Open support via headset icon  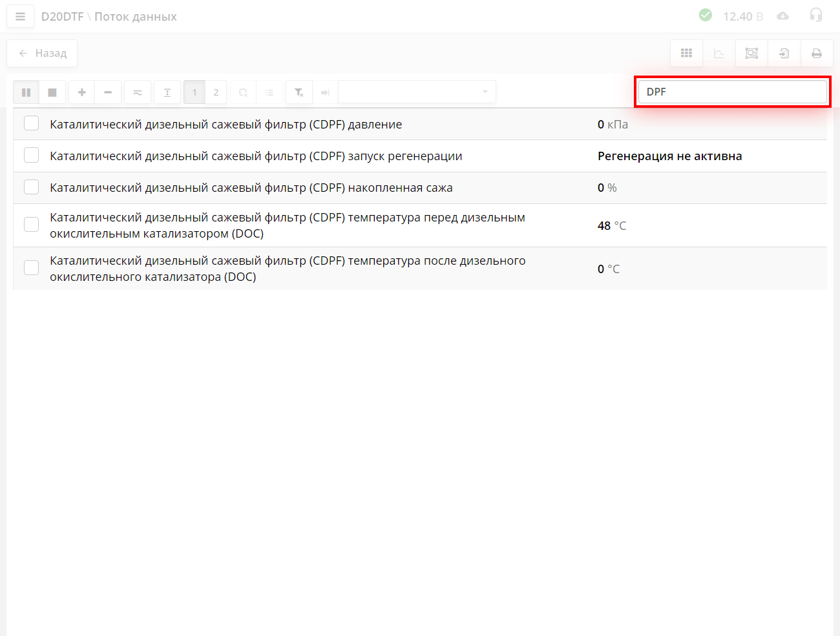click(x=816, y=15)
